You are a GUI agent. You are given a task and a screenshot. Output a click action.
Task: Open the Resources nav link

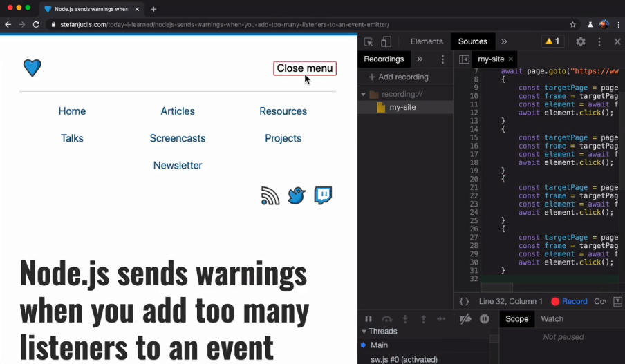pyautogui.click(x=283, y=111)
